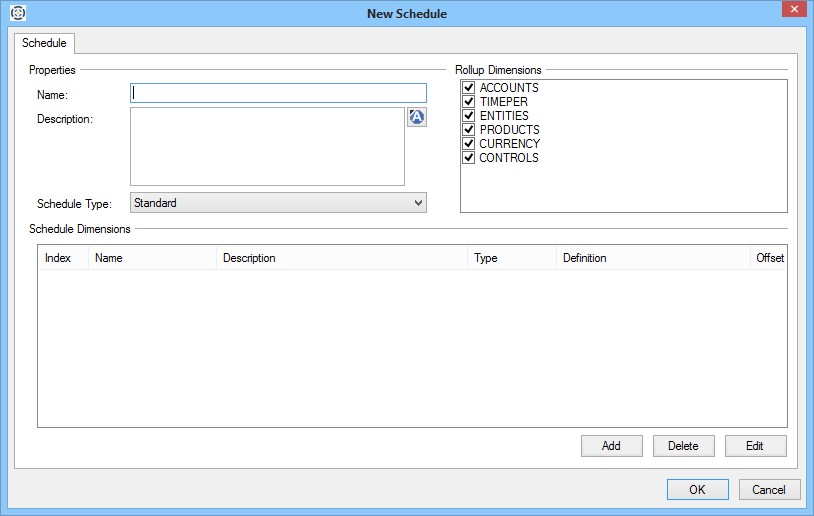Click inside the Description text area
Viewport: 814px width, 516px height.
click(x=267, y=146)
